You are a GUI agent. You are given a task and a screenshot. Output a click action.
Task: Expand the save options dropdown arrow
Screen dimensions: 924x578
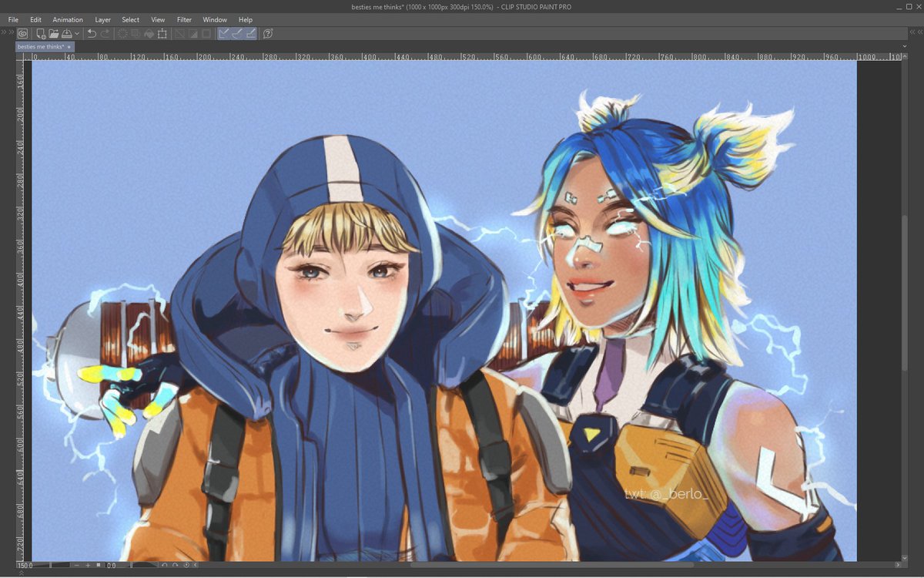tap(77, 34)
